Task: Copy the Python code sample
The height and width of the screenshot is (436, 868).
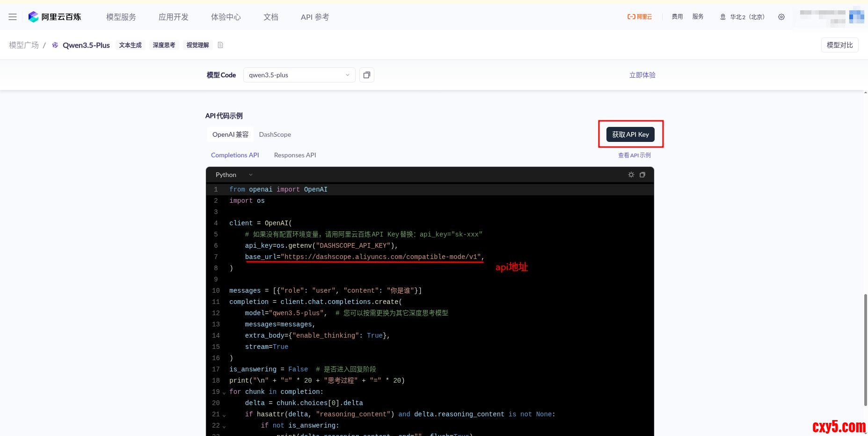Action: (x=642, y=175)
